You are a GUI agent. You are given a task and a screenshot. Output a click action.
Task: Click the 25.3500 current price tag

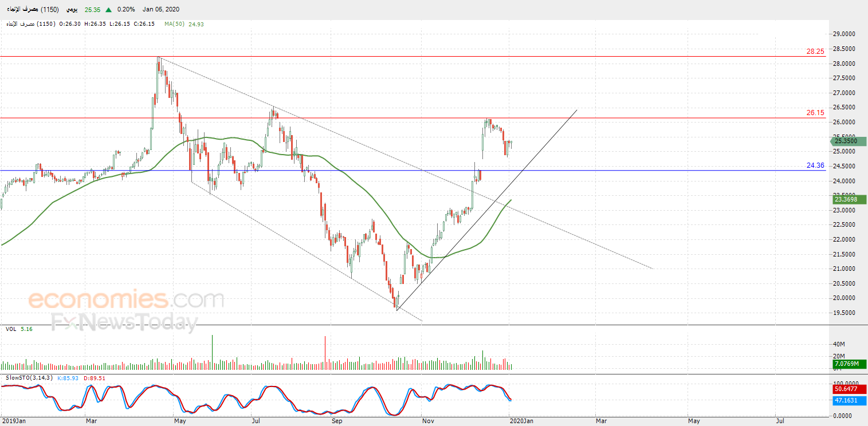tap(849, 141)
